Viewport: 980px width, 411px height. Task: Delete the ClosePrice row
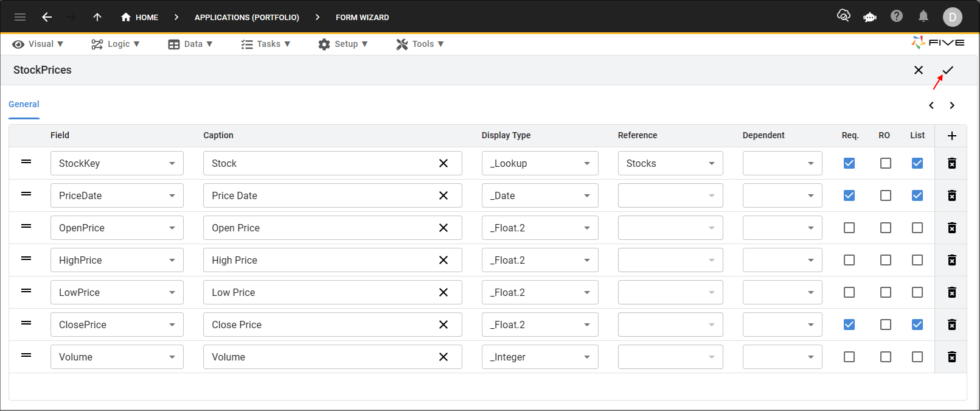click(952, 325)
